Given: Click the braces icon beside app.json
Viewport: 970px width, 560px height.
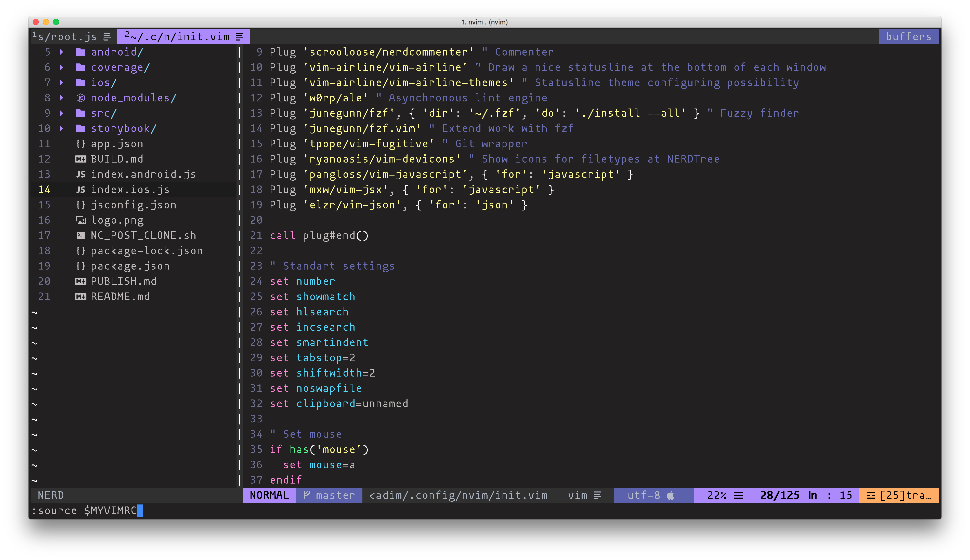Looking at the screenshot, I should (x=80, y=143).
